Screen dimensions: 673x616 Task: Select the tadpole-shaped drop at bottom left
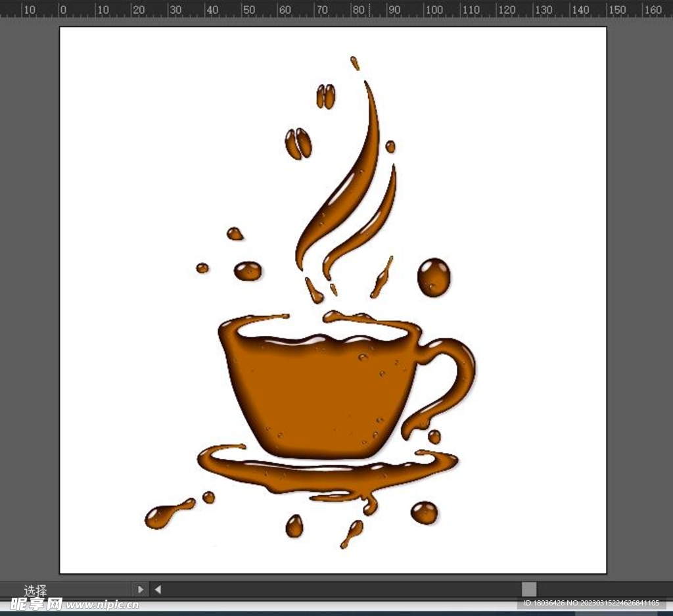pos(164,513)
